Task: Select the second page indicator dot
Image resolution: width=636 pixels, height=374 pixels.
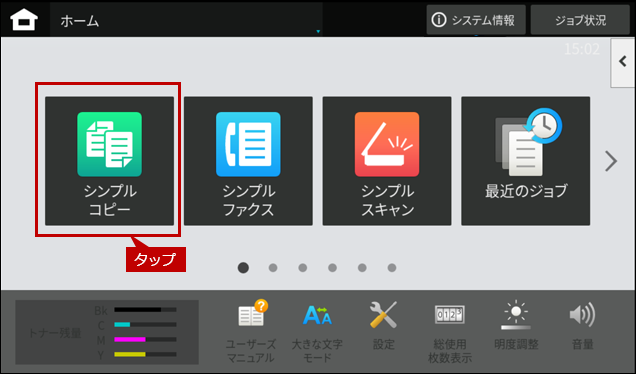Action: tap(273, 268)
